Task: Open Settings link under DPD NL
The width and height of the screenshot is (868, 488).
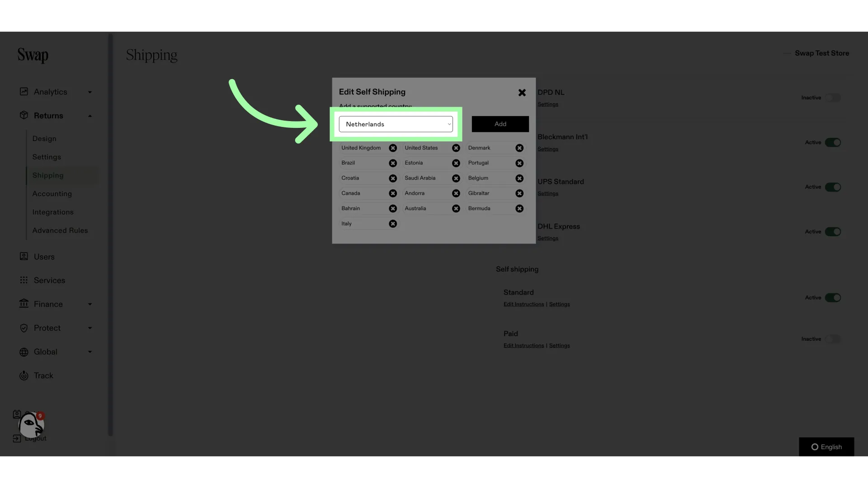Action: pyautogui.click(x=548, y=104)
